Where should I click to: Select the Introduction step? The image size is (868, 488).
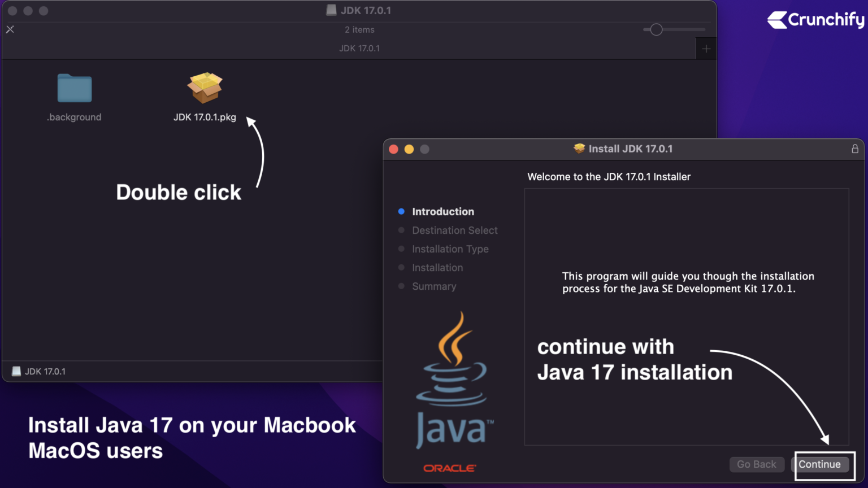443,211
